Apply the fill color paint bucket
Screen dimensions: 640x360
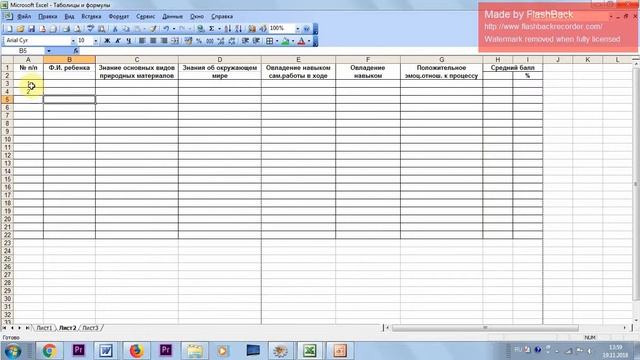[285, 41]
